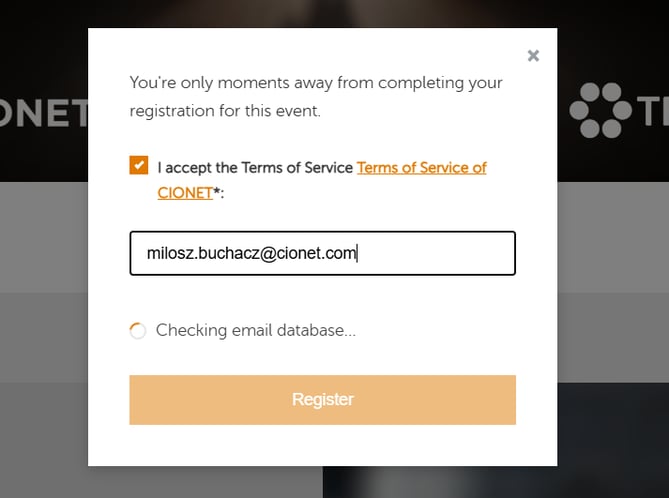
Task: Untick the accept Terms of Service checkbox
Action: 139,166
